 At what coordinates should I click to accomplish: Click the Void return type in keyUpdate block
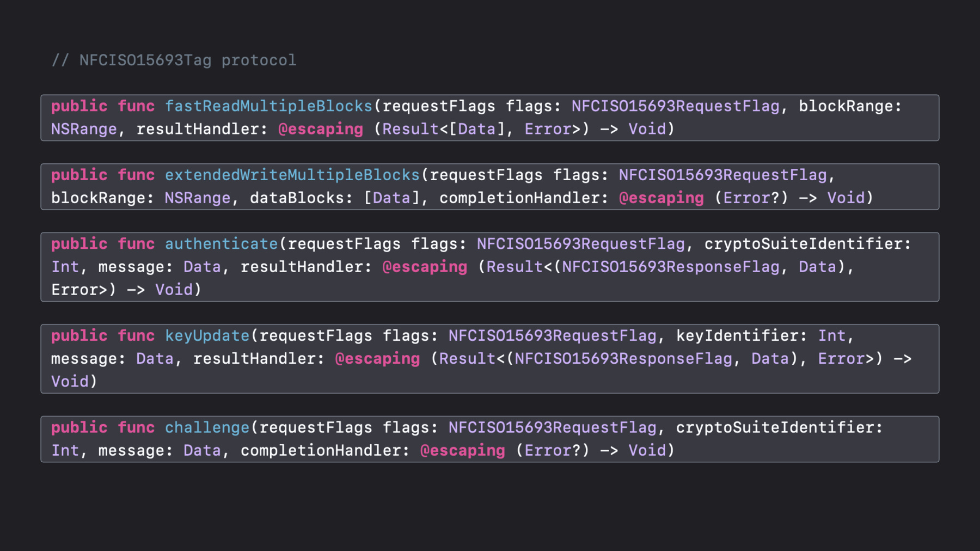[70, 382]
